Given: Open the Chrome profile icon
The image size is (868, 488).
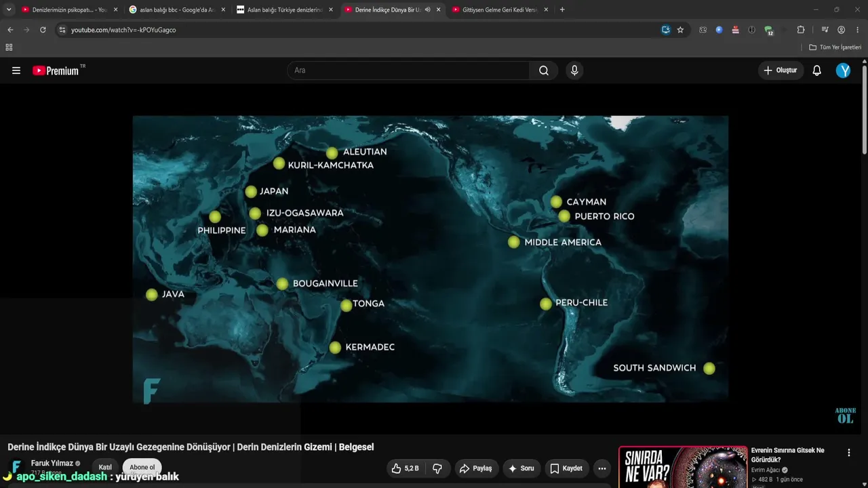Looking at the screenshot, I should point(841,30).
